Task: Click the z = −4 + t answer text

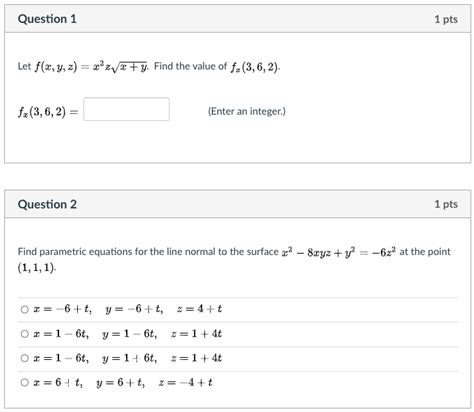Action: click(x=185, y=382)
